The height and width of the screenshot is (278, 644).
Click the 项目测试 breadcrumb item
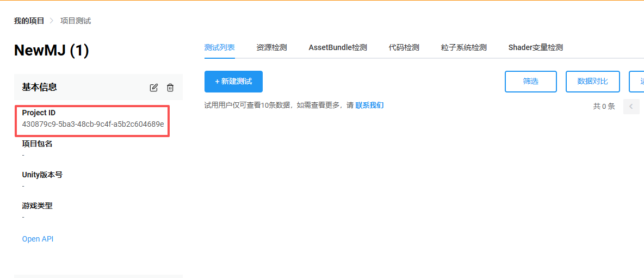[x=76, y=21]
